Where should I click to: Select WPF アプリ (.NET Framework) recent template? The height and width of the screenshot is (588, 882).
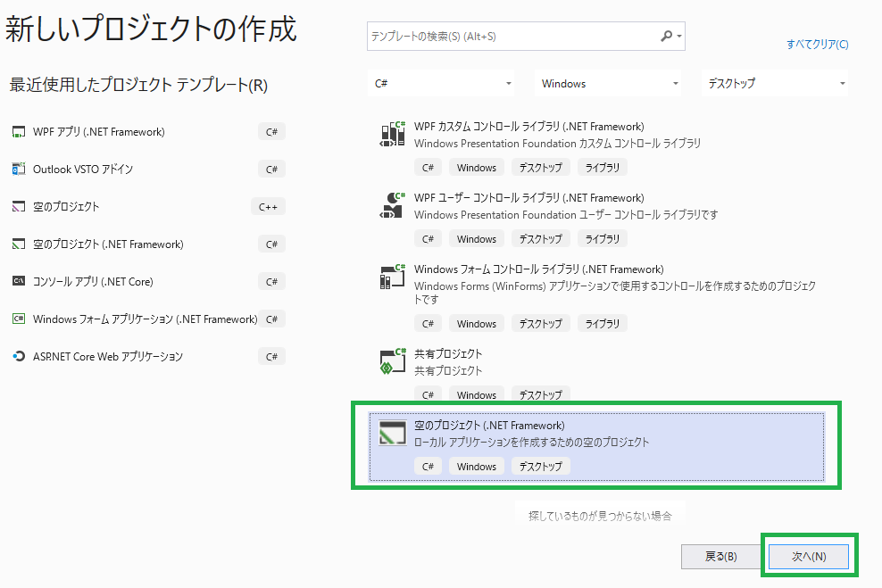99,132
